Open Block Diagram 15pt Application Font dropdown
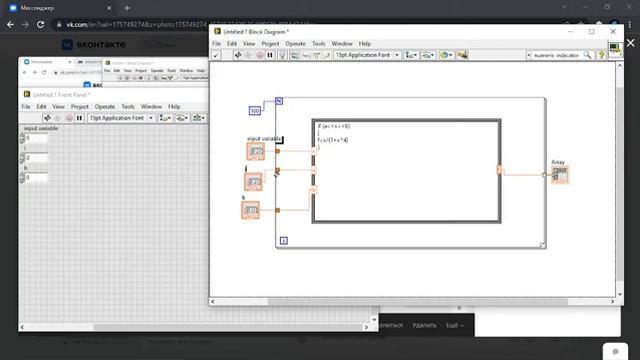Viewport: 640px width, 360px height. 367,55
